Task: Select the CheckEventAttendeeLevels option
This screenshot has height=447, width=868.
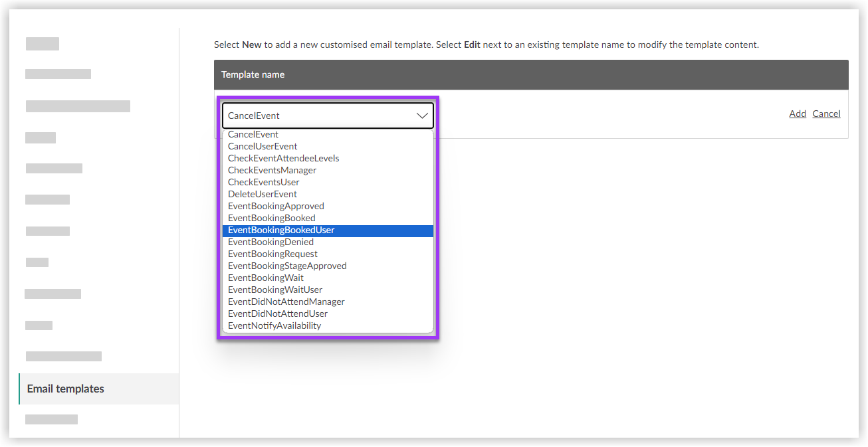Action: (284, 159)
